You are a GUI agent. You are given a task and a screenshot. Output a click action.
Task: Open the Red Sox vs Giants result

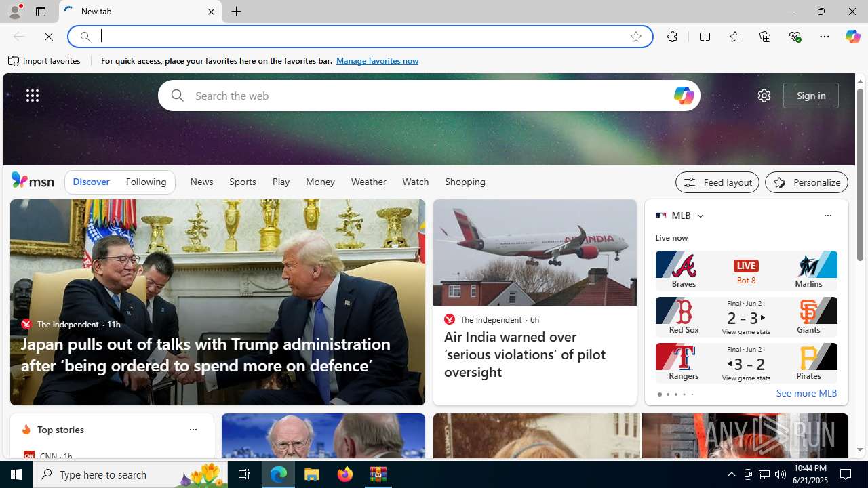click(746, 317)
